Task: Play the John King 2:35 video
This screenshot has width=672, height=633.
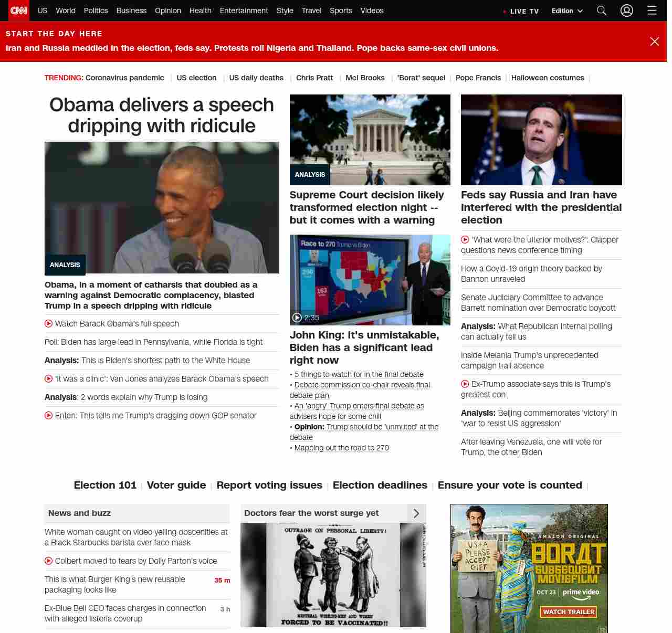Action: coord(297,318)
